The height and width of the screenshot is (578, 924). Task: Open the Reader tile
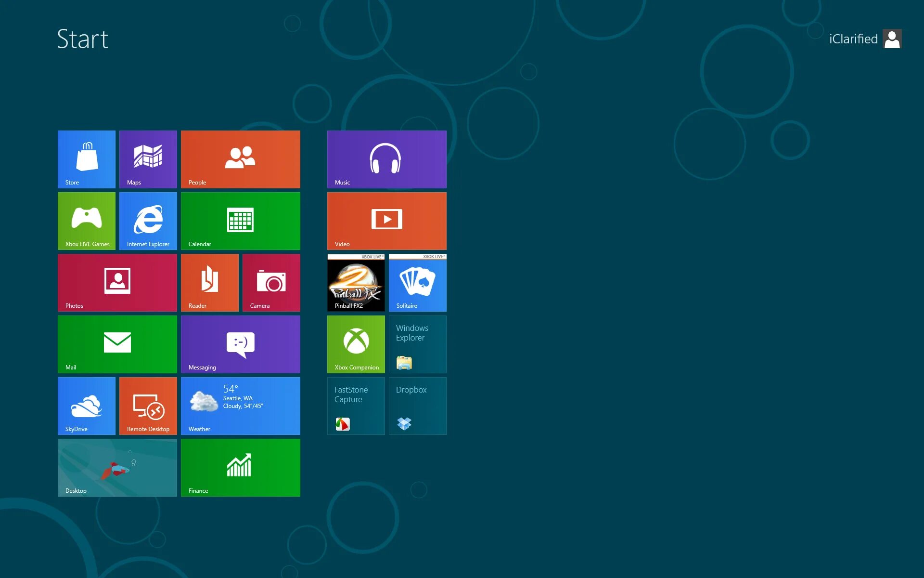tap(210, 282)
